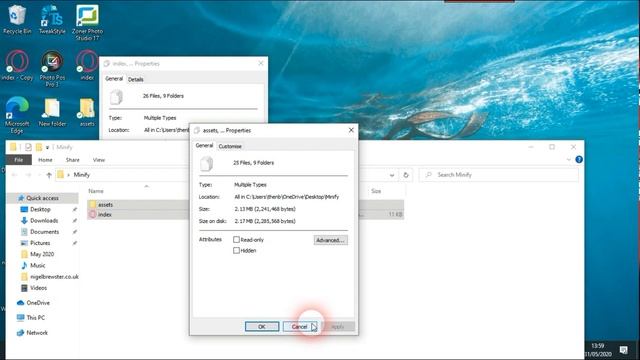Viewport: 640px width, 360px height.
Task: Refresh the Minify folder view
Action: [406, 175]
